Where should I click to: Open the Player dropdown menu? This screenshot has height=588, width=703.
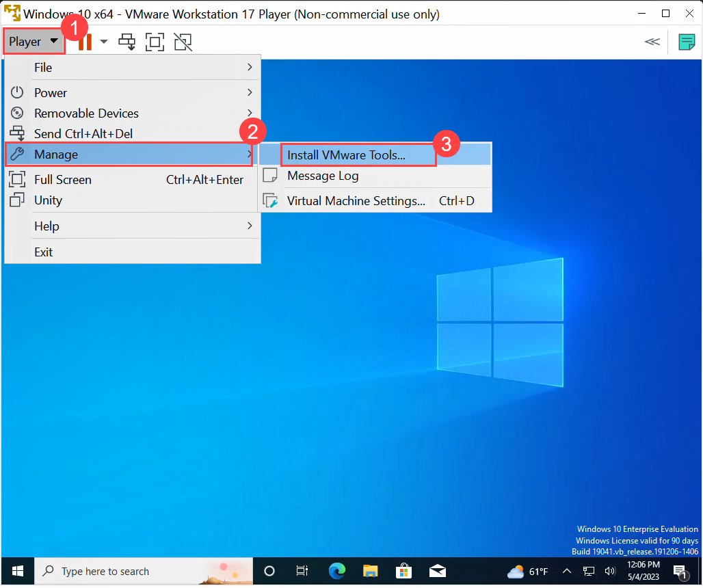[34, 42]
